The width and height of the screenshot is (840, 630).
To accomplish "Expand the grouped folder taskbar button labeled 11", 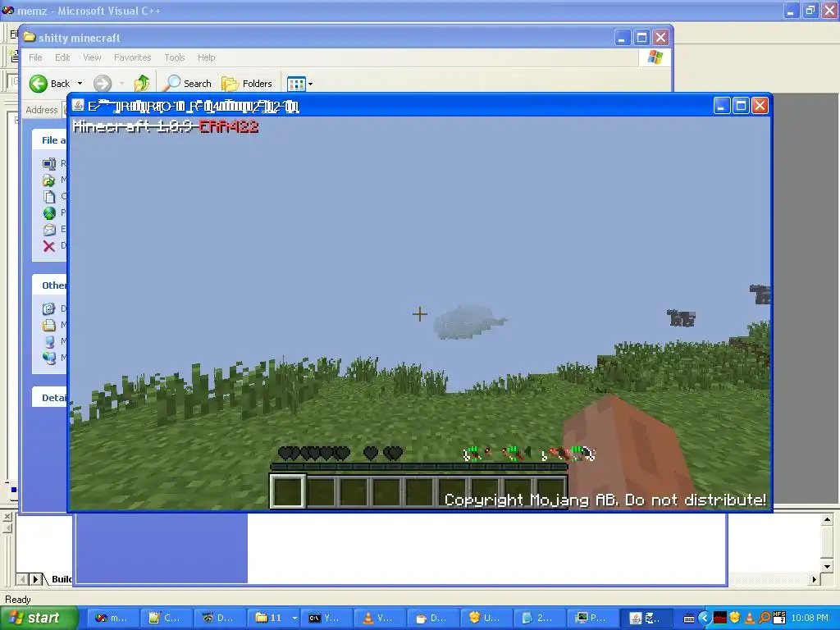I will 272,618.
